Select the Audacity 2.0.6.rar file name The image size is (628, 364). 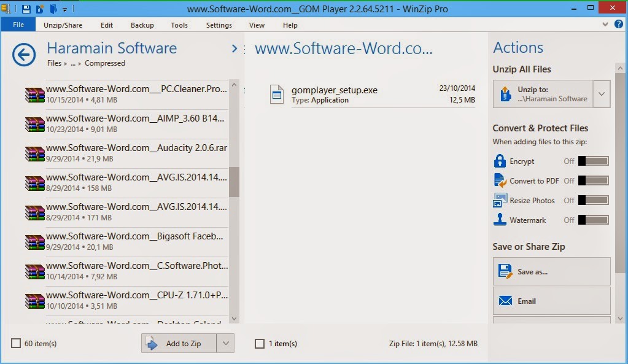[136, 148]
